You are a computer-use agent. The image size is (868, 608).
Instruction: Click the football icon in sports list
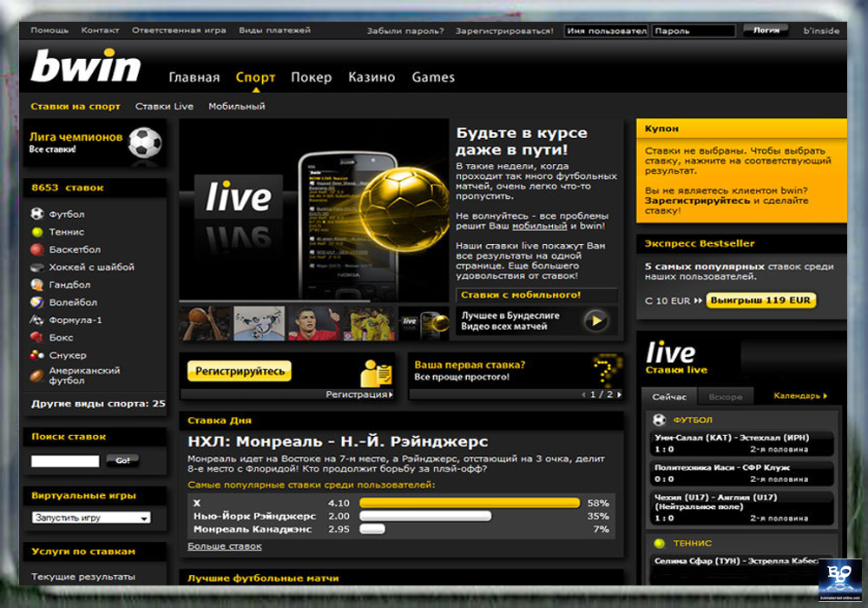[37, 214]
